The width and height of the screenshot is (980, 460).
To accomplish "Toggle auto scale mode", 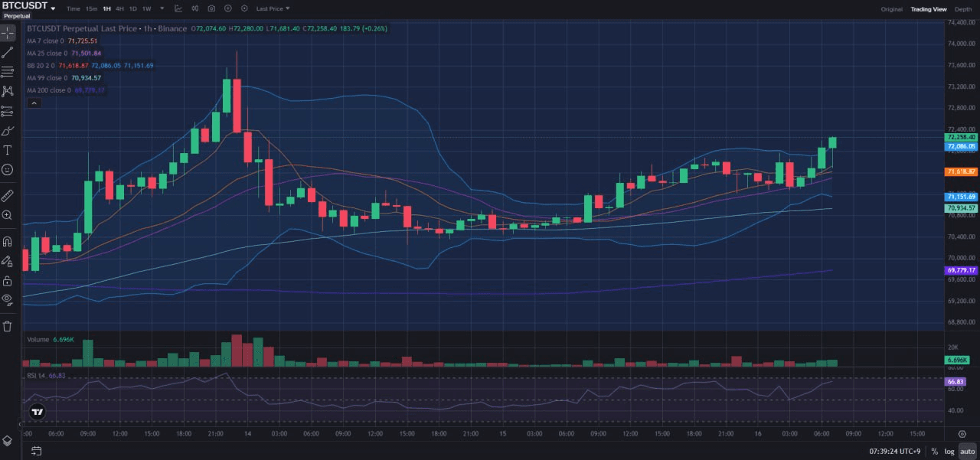I will tap(968, 452).
